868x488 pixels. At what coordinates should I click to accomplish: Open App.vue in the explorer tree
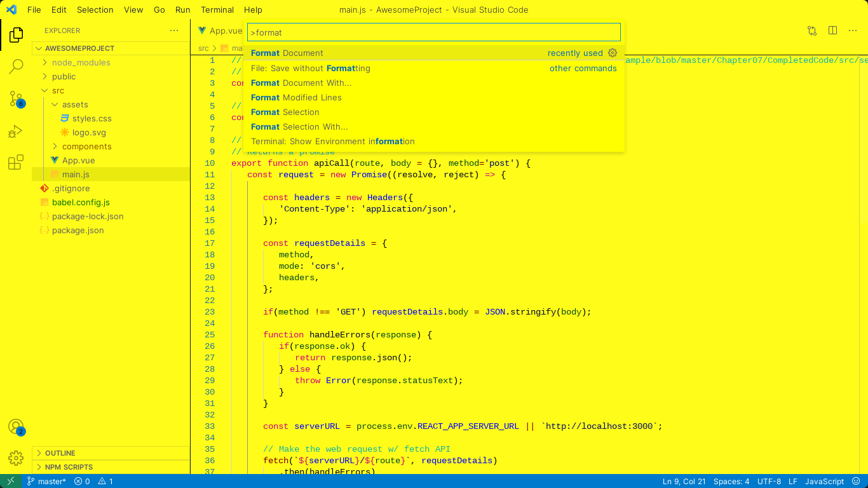pyautogui.click(x=78, y=160)
